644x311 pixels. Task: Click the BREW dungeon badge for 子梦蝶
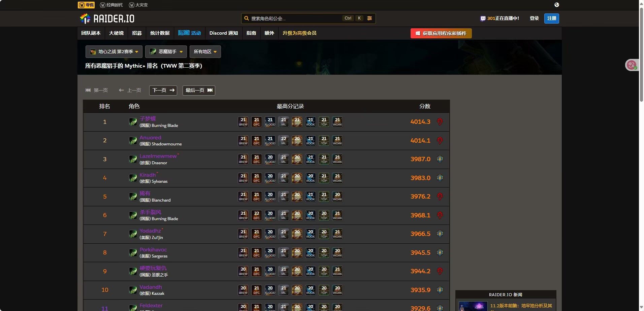pyautogui.click(x=243, y=122)
